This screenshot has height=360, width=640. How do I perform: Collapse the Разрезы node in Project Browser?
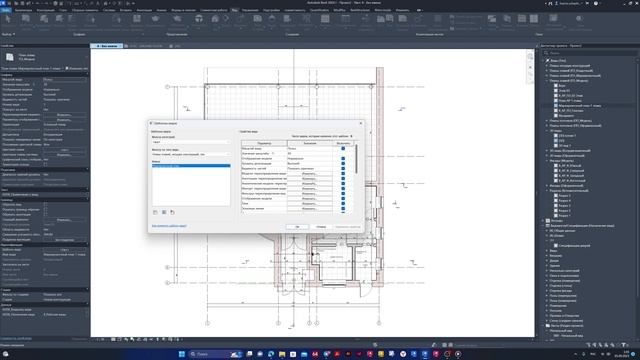(x=547, y=190)
